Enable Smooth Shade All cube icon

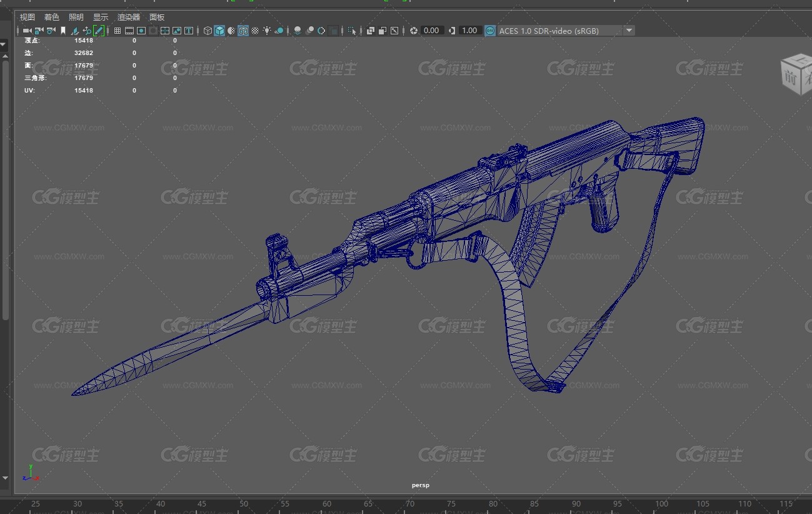coord(219,30)
